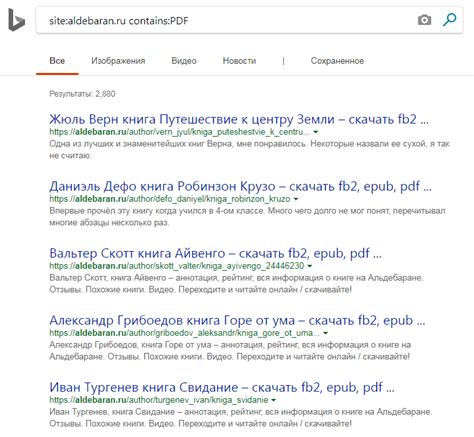
Task: Open Иван Тургенев Свидание result
Action: 222,387
